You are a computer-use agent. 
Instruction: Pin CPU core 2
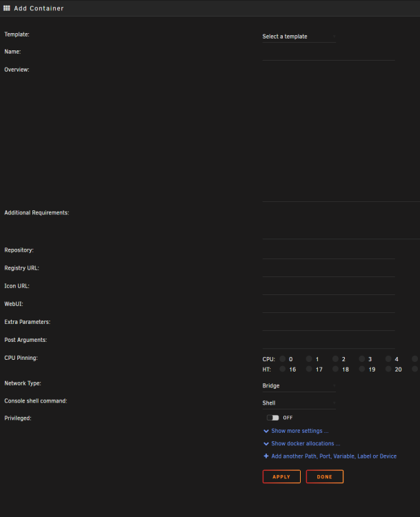[x=335, y=358]
